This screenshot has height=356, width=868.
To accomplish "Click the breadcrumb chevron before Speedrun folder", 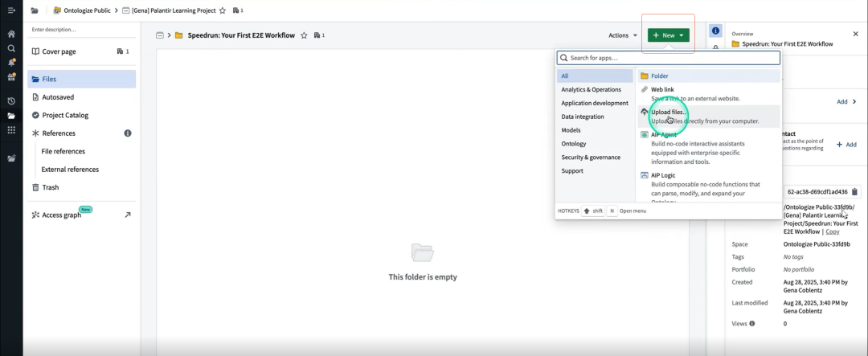I will click(x=170, y=35).
